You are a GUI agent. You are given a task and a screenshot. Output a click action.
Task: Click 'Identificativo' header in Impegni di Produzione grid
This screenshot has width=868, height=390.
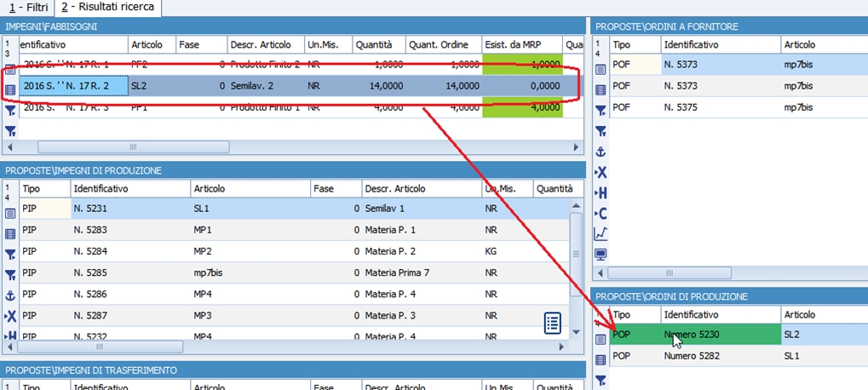[x=130, y=189]
